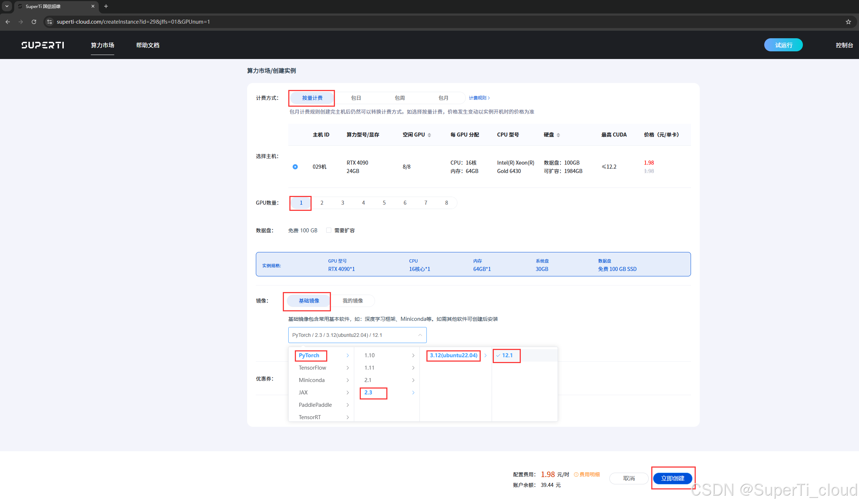Click the browser address bar URL
Image resolution: width=859 pixels, height=504 pixels.
pos(133,22)
